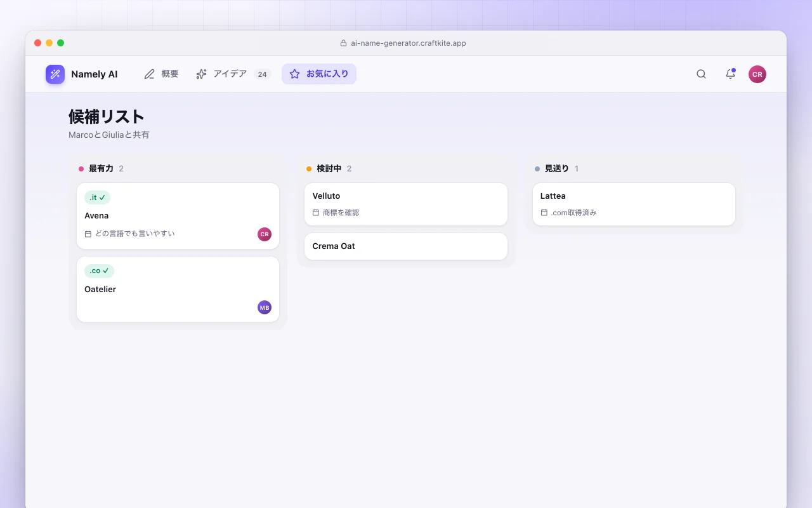Open the アイデア tab

pyautogui.click(x=234, y=74)
